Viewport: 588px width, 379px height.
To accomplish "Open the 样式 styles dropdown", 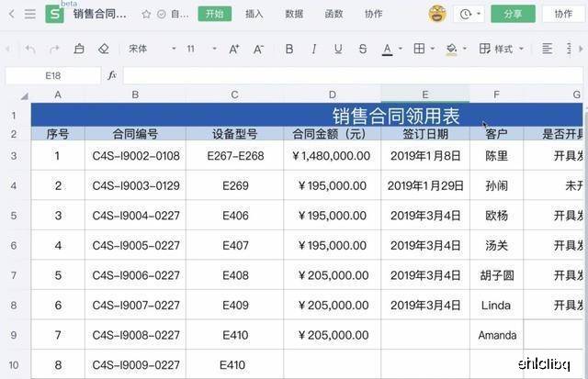I will point(502,49).
